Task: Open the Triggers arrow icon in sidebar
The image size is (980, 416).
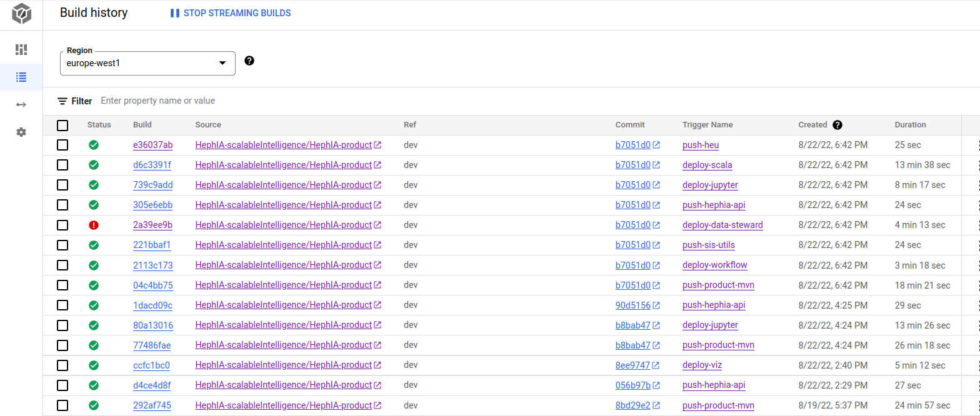Action: tap(21, 105)
